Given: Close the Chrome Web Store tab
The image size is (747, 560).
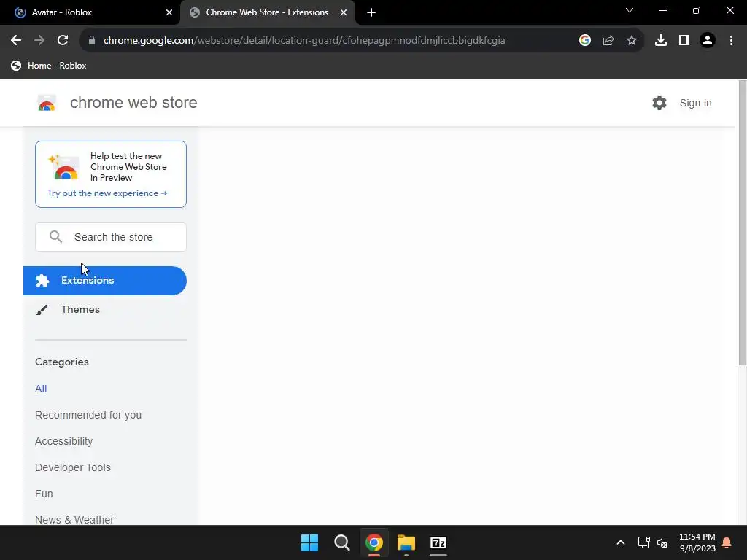Looking at the screenshot, I should tap(344, 12).
